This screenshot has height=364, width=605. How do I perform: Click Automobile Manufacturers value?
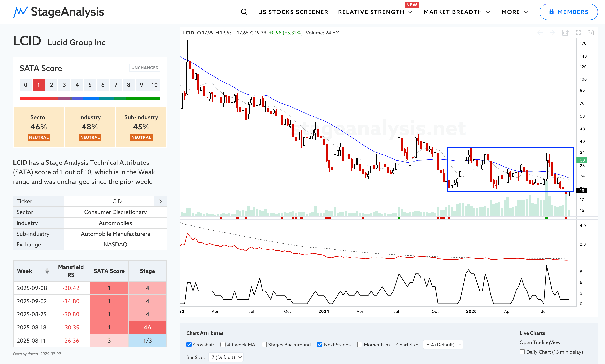(x=115, y=234)
